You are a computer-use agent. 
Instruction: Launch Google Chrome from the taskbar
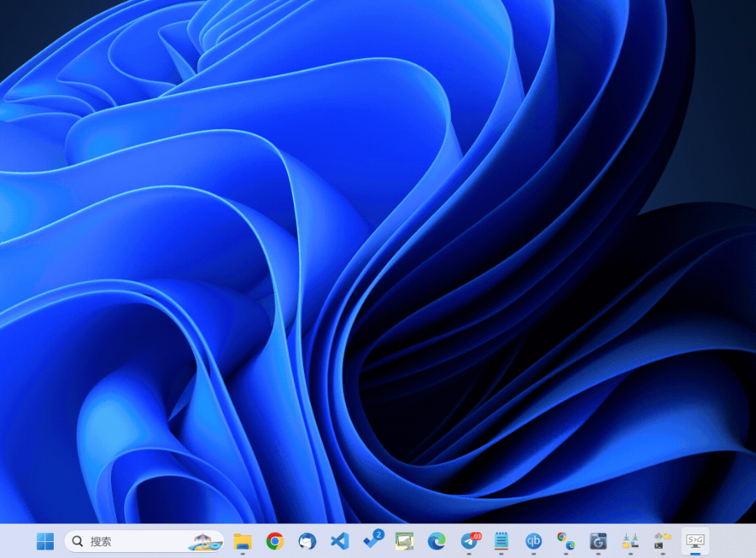275,541
